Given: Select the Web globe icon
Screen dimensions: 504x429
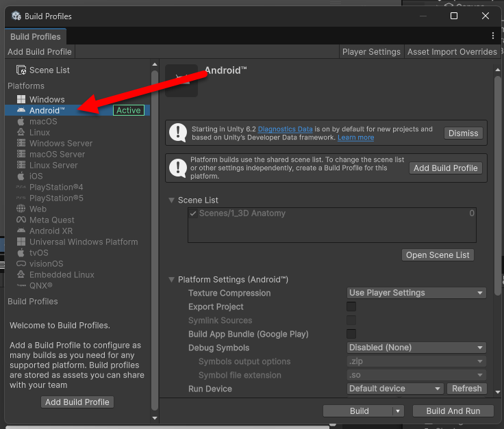Looking at the screenshot, I should click(x=21, y=209).
